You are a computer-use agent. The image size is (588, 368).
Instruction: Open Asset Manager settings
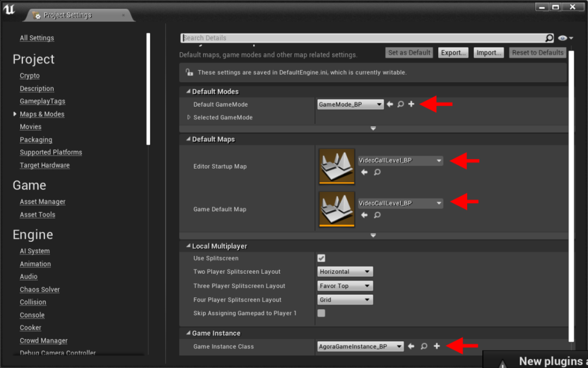pos(42,202)
